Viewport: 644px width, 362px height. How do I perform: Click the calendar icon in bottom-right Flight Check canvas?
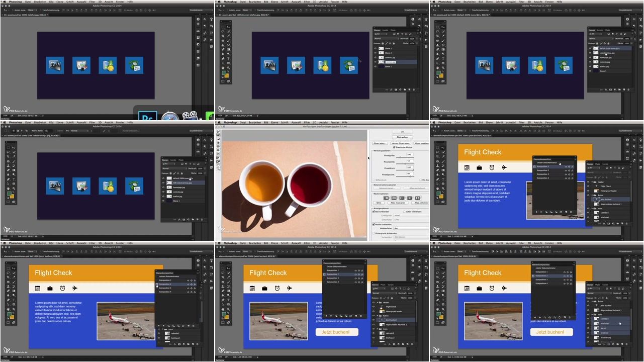467,288
